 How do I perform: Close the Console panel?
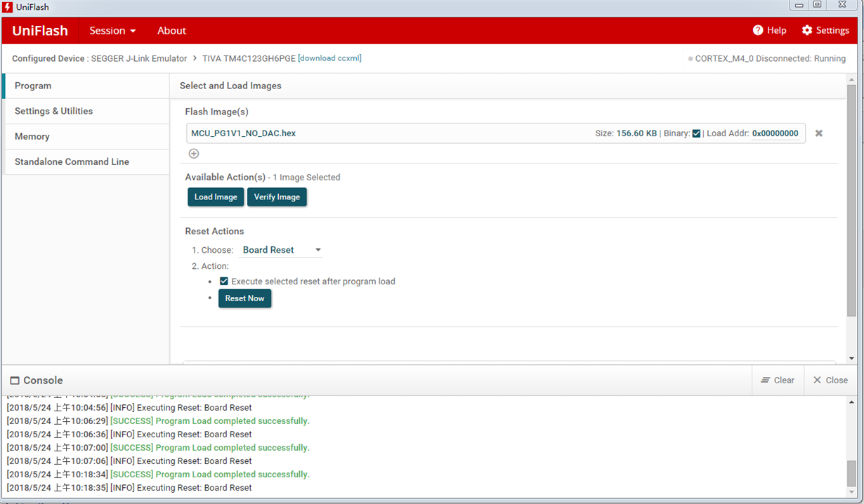pos(830,380)
